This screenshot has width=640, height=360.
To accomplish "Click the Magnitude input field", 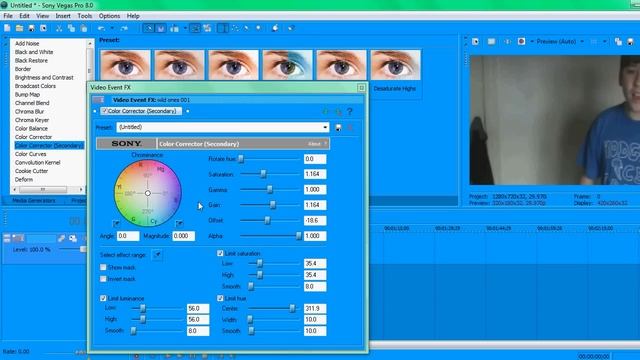I will click(x=183, y=236).
